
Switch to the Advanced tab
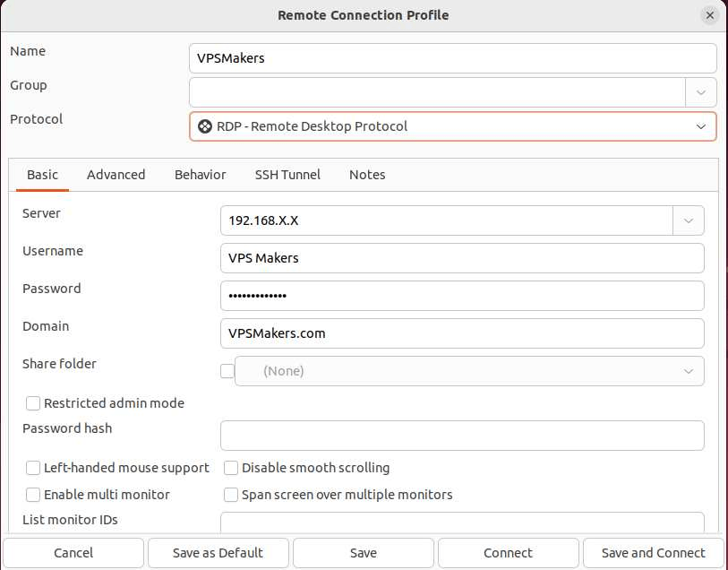point(116,175)
